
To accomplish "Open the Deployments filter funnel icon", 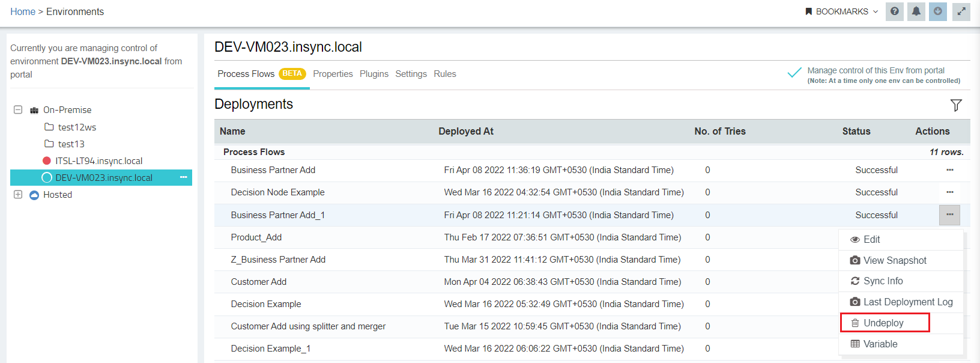I will [x=956, y=105].
